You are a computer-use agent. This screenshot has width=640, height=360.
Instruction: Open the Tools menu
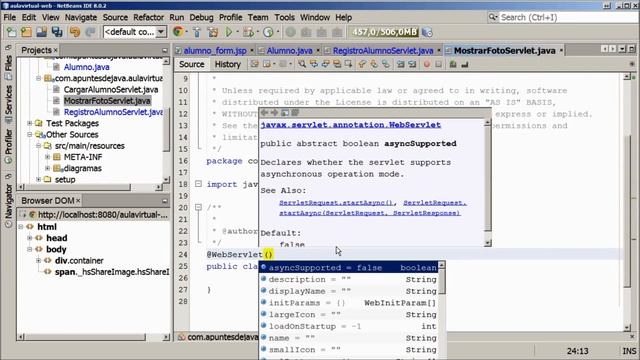point(284,17)
